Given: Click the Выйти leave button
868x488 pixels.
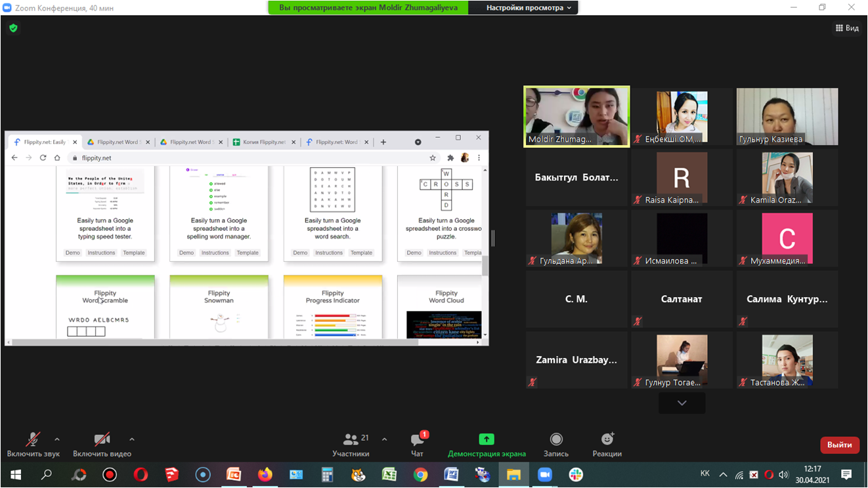Looking at the screenshot, I should pyautogui.click(x=839, y=445).
